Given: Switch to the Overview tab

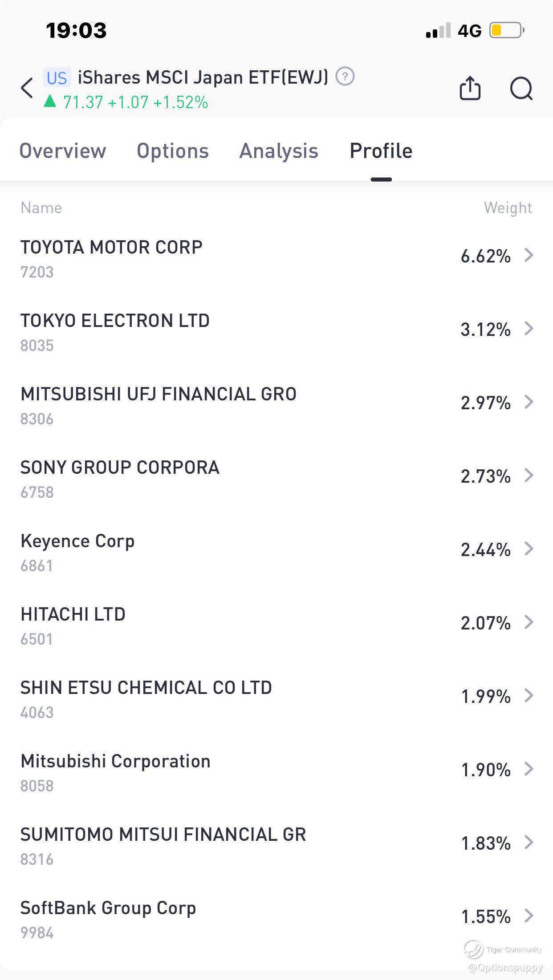Looking at the screenshot, I should click(x=63, y=151).
